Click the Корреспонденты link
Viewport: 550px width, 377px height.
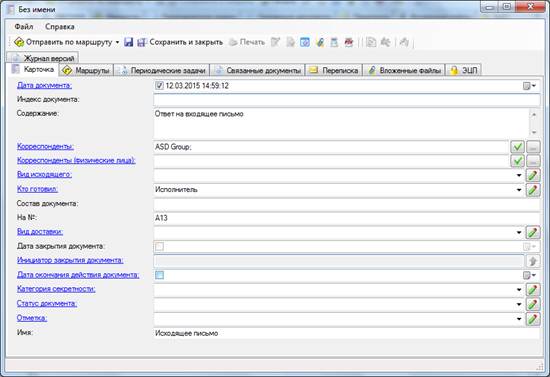45,146
